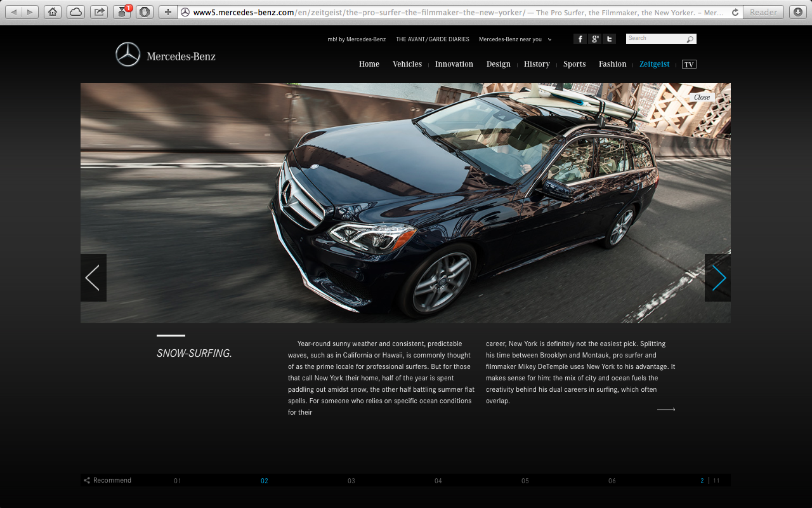812x508 pixels.
Task: Click the Mercedes-Benz star logo
Action: tap(128, 55)
